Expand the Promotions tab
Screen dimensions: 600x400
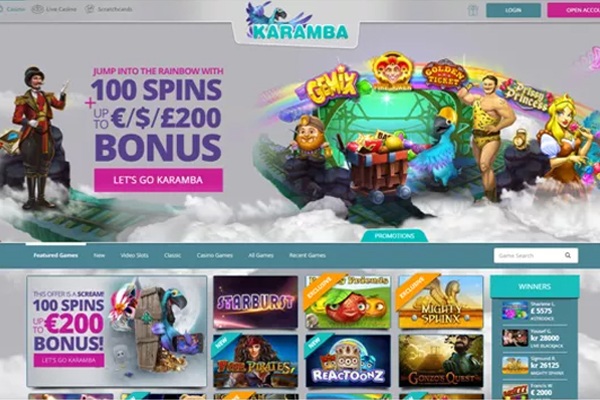394,236
